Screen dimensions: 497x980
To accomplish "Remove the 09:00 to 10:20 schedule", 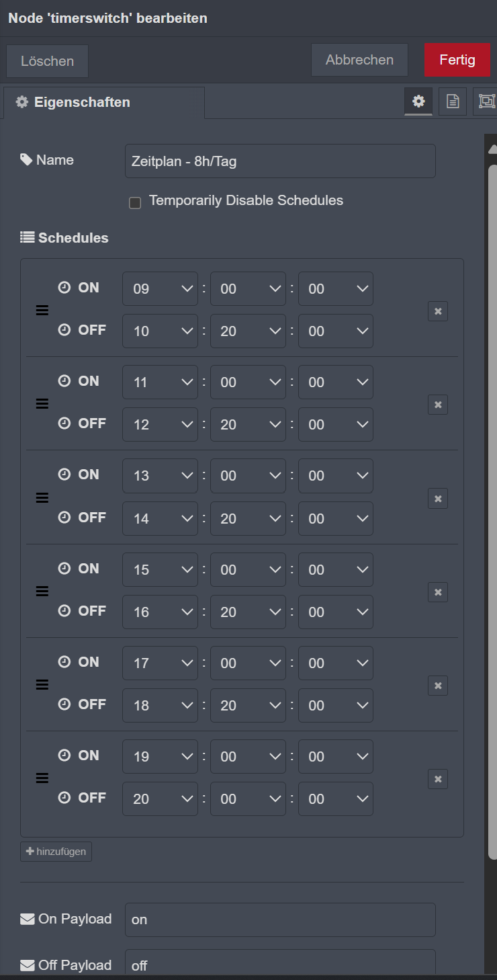I will pos(438,311).
